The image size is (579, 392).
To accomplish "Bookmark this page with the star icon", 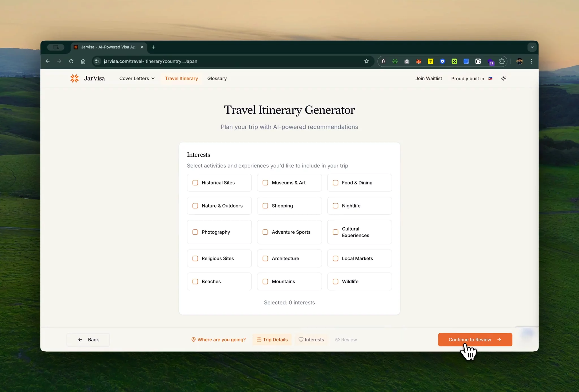I will [x=366, y=61].
